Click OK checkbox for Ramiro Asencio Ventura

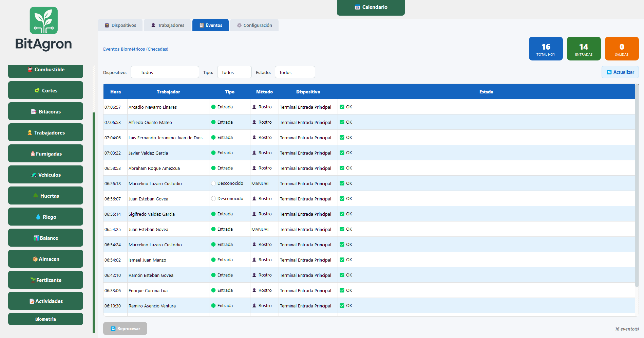(342, 305)
